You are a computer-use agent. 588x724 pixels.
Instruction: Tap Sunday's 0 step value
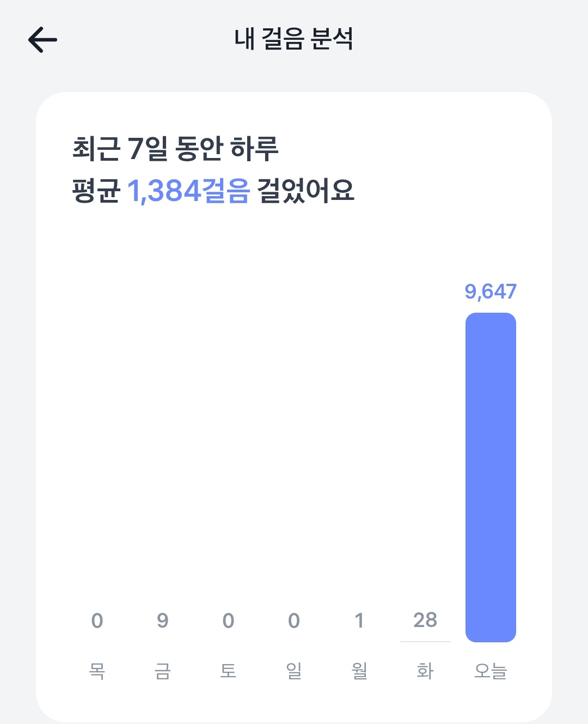(294, 620)
